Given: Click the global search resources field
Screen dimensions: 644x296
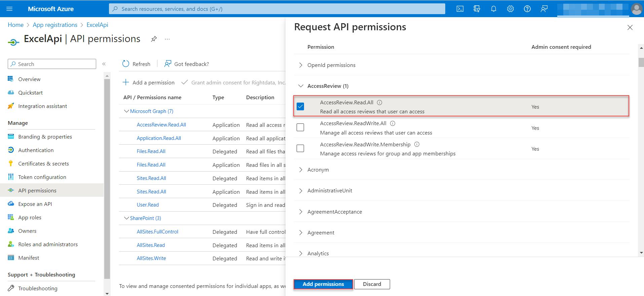Looking at the screenshot, I should [277, 9].
